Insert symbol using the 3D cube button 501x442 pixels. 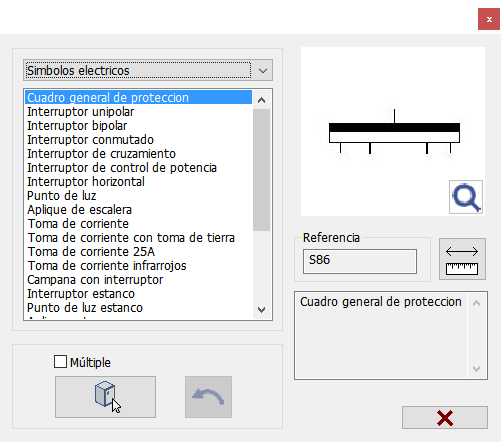[x=105, y=397]
